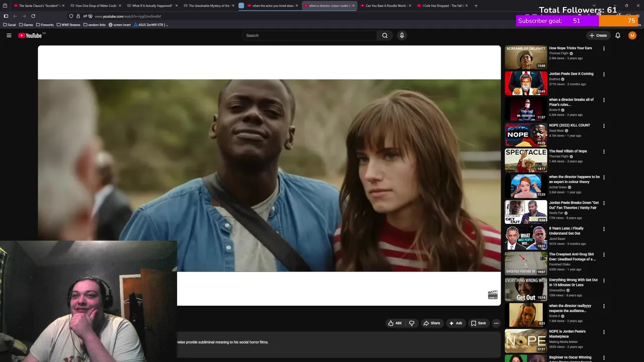Close the 'Santa Clause's Accident' tab
This screenshot has height=362, width=644.
coord(63,6)
